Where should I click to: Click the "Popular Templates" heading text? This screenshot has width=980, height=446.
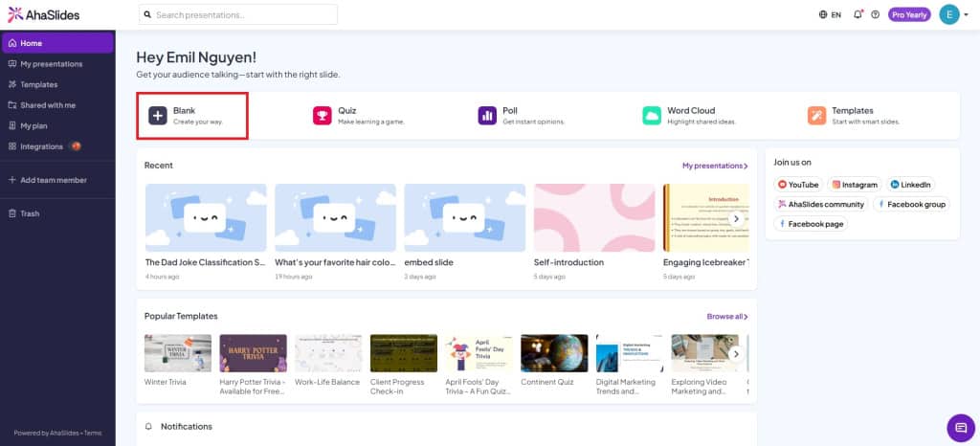tap(181, 317)
